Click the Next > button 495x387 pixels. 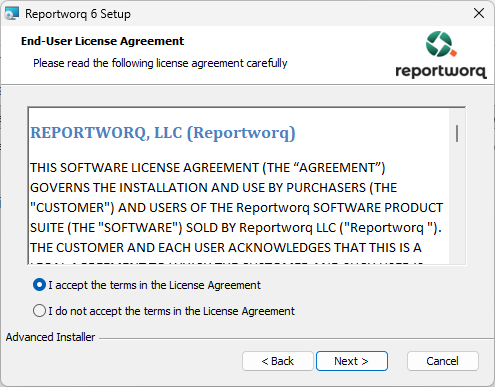[352, 361]
